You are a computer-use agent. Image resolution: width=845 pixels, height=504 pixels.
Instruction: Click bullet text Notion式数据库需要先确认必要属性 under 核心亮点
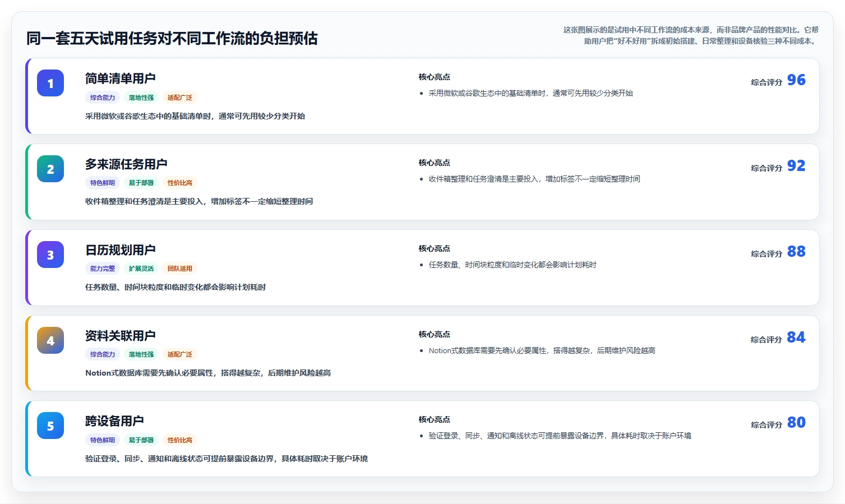(x=542, y=351)
